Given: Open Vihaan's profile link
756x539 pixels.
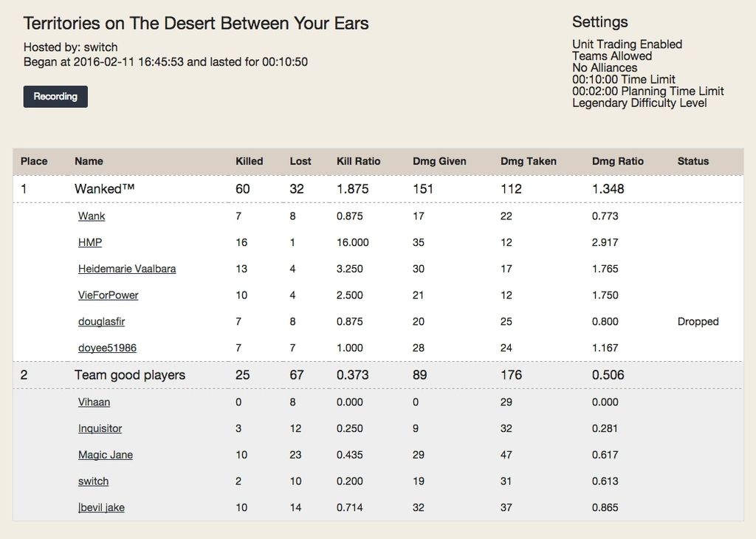Looking at the screenshot, I should coord(94,402).
